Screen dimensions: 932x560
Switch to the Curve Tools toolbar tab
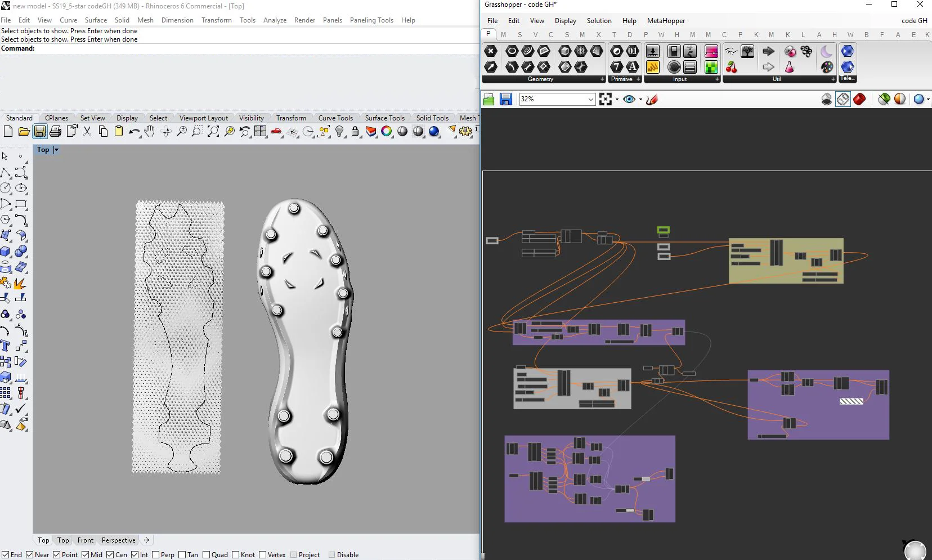pos(335,118)
